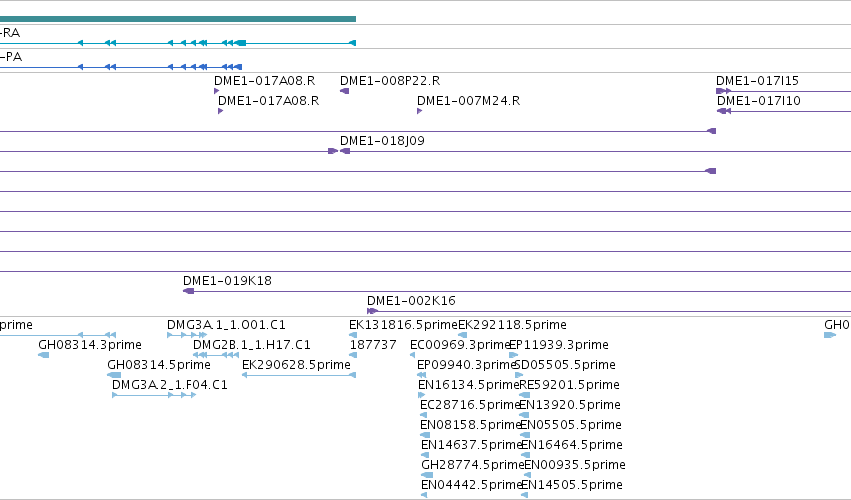Screen dimensions: 851x500
Task: Click the EC00969.3prime EST label
Action: 460,345
